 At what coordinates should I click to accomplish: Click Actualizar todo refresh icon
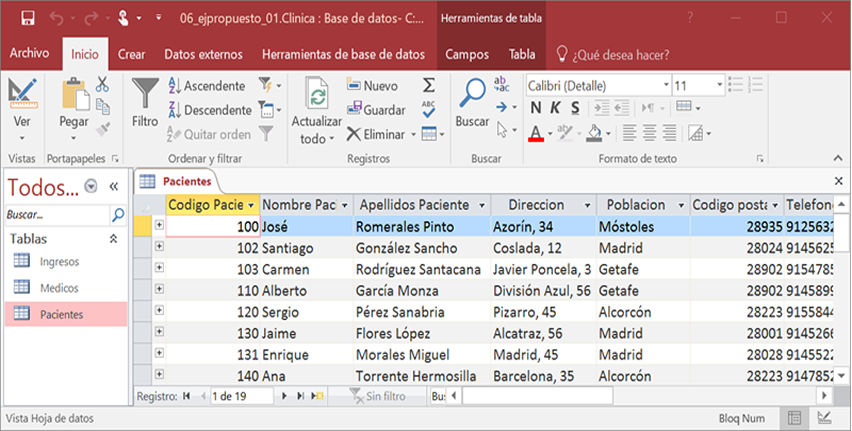click(316, 98)
